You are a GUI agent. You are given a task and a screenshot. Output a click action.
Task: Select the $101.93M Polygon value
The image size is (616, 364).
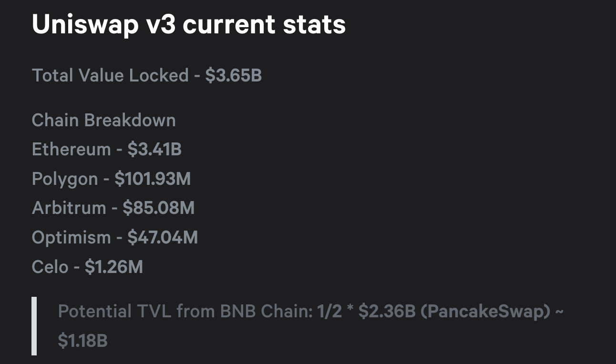click(x=153, y=179)
